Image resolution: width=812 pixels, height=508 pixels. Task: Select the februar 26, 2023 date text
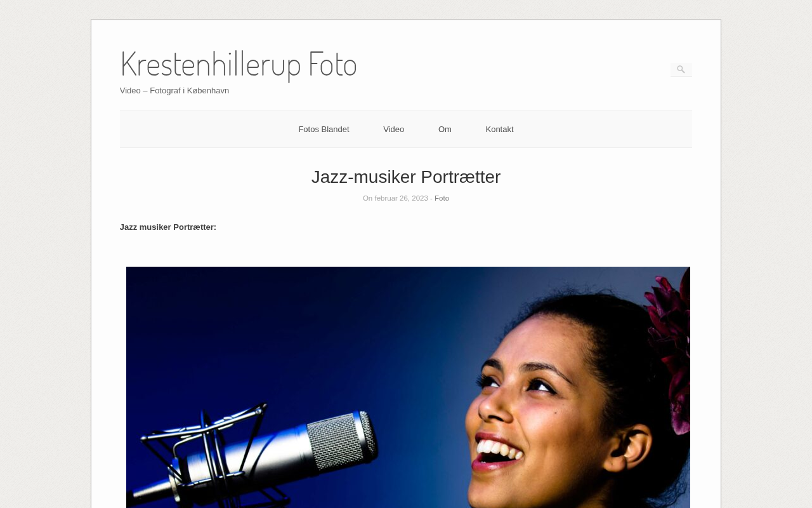click(401, 198)
